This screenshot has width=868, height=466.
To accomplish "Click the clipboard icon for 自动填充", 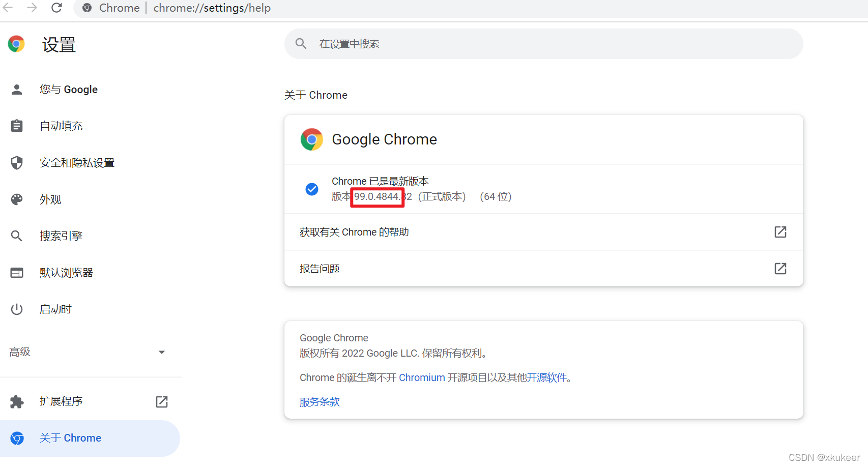I will tap(17, 126).
